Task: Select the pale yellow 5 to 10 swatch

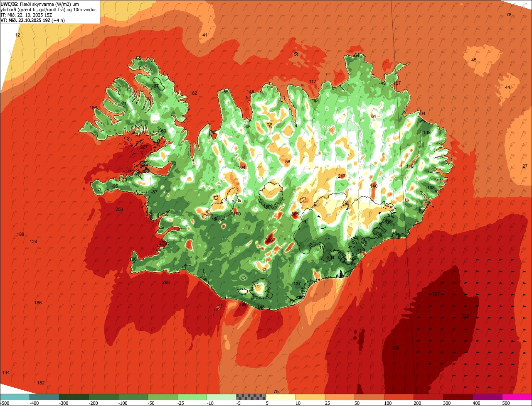Action: coord(281,397)
